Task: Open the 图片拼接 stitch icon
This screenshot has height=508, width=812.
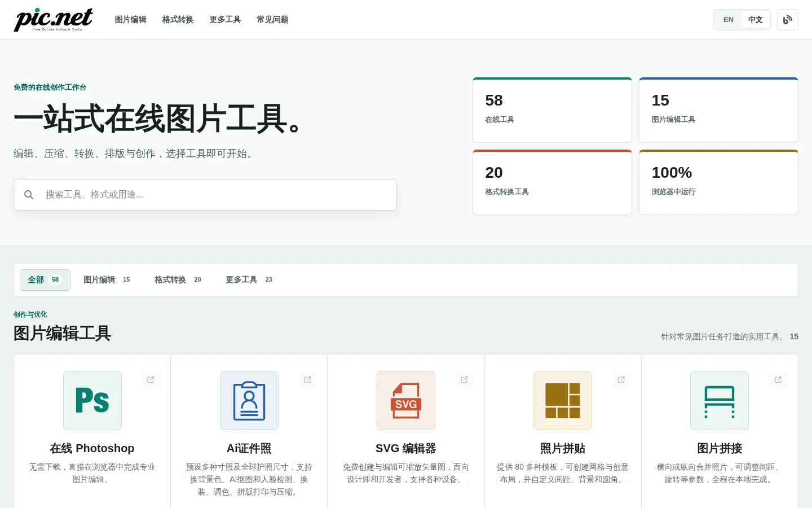Action: click(720, 401)
